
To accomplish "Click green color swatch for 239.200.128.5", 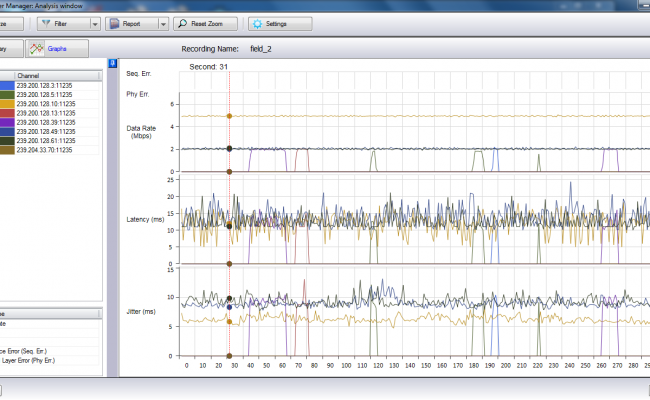I will pyautogui.click(x=7, y=95).
